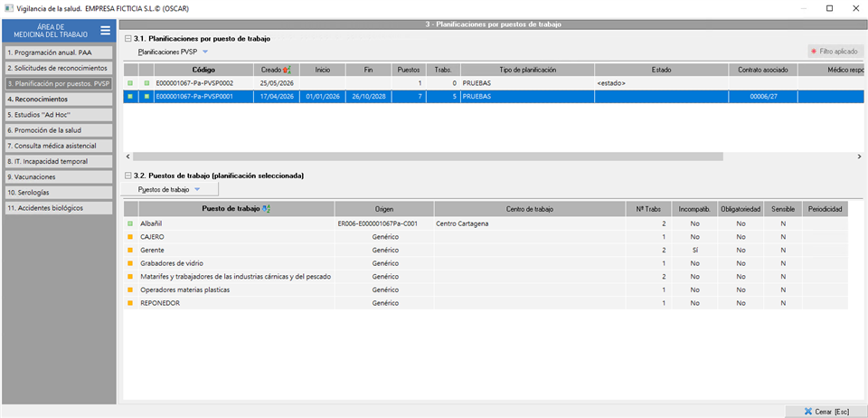This screenshot has height=418, width=868.
Task: Click the Fin column header
Action: pyautogui.click(x=369, y=70)
